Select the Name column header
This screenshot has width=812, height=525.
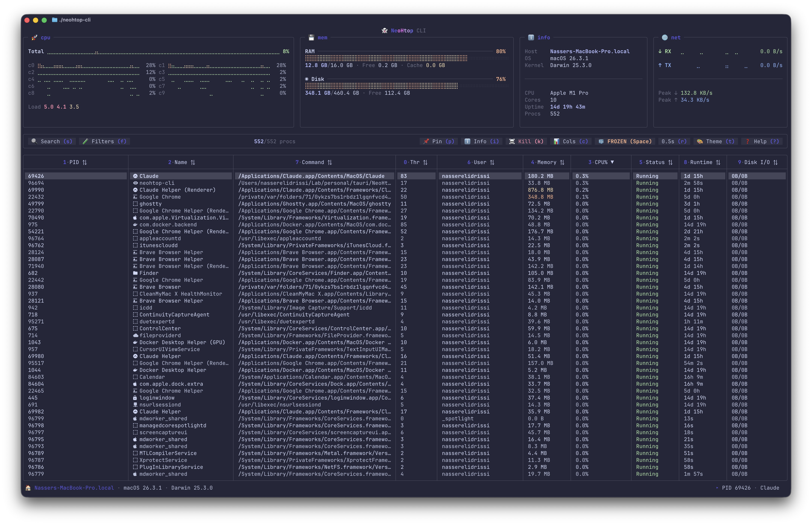point(181,162)
